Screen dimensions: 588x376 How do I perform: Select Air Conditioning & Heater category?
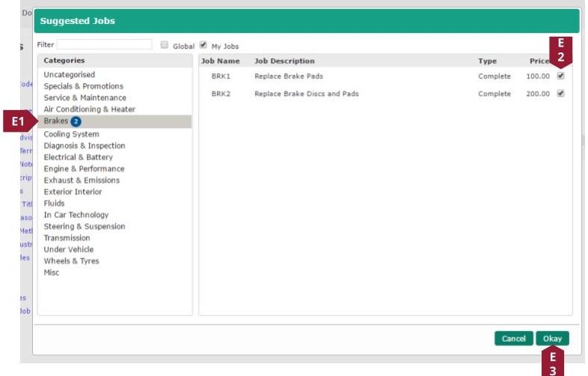coord(89,109)
